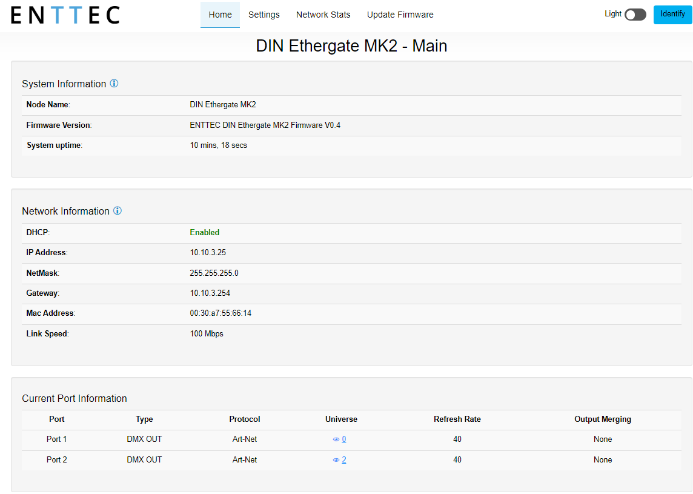Click the NetMask label

[x=42, y=273]
